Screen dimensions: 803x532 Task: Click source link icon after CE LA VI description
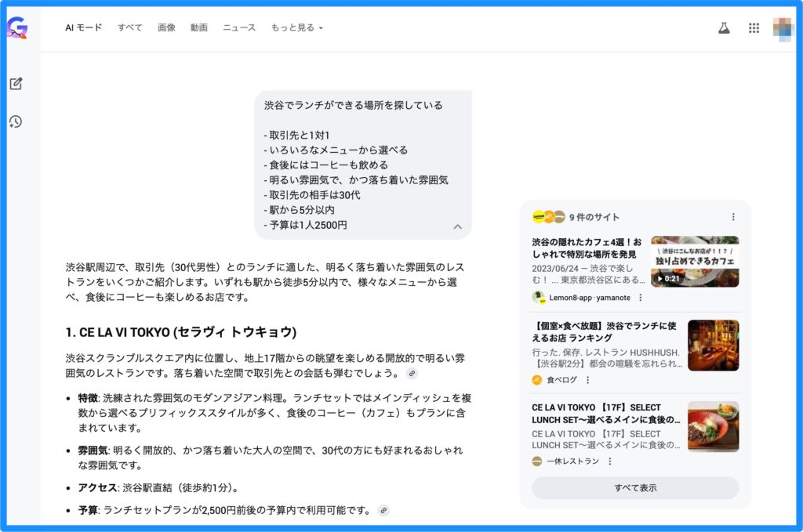(412, 374)
